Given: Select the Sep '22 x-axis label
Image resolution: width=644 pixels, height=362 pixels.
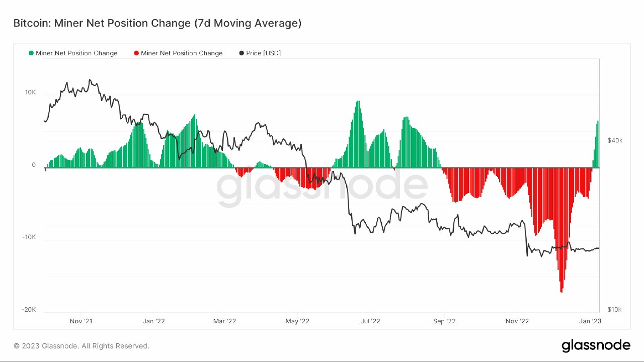Looking at the screenshot, I should coord(444,321).
